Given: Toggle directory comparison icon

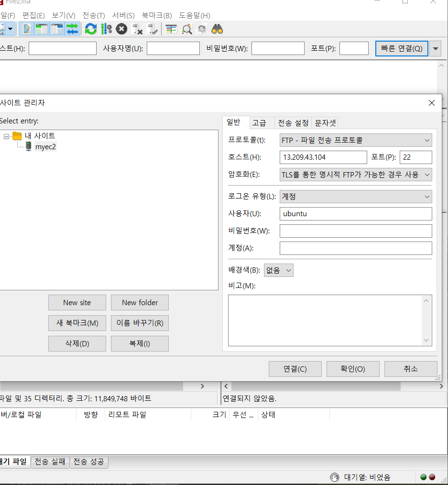Looking at the screenshot, I should pos(187,29).
